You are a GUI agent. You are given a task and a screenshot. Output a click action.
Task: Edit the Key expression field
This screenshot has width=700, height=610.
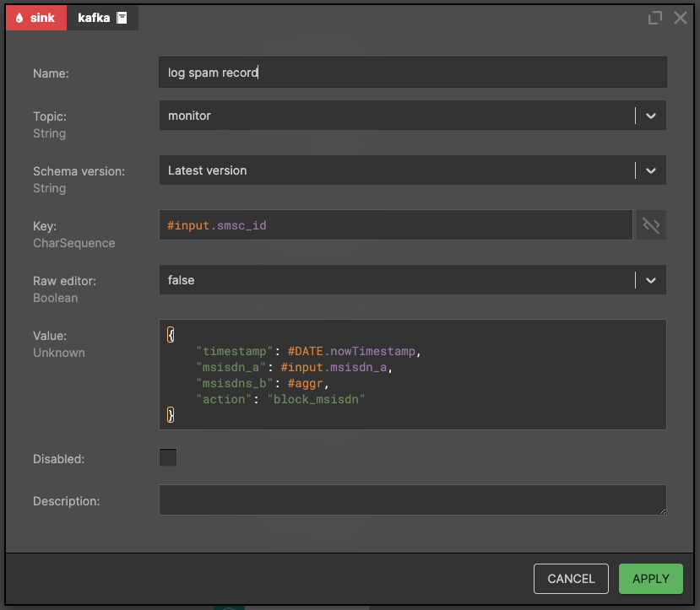click(x=395, y=225)
